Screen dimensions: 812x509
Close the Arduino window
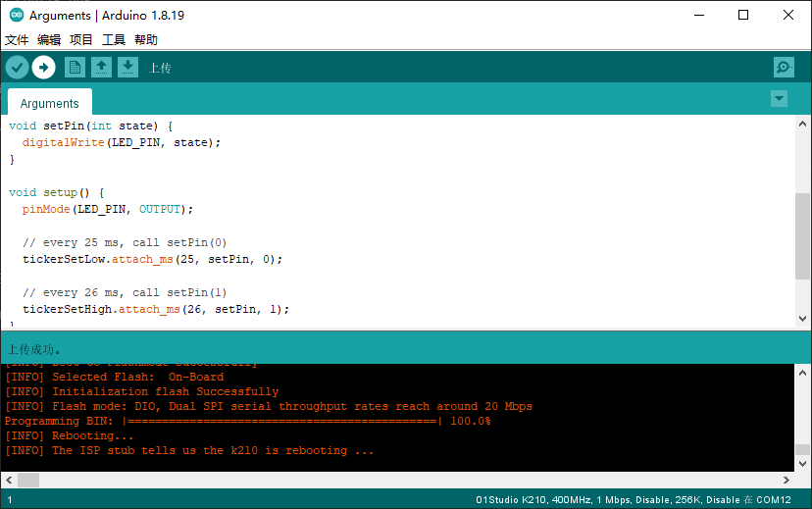[788, 15]
